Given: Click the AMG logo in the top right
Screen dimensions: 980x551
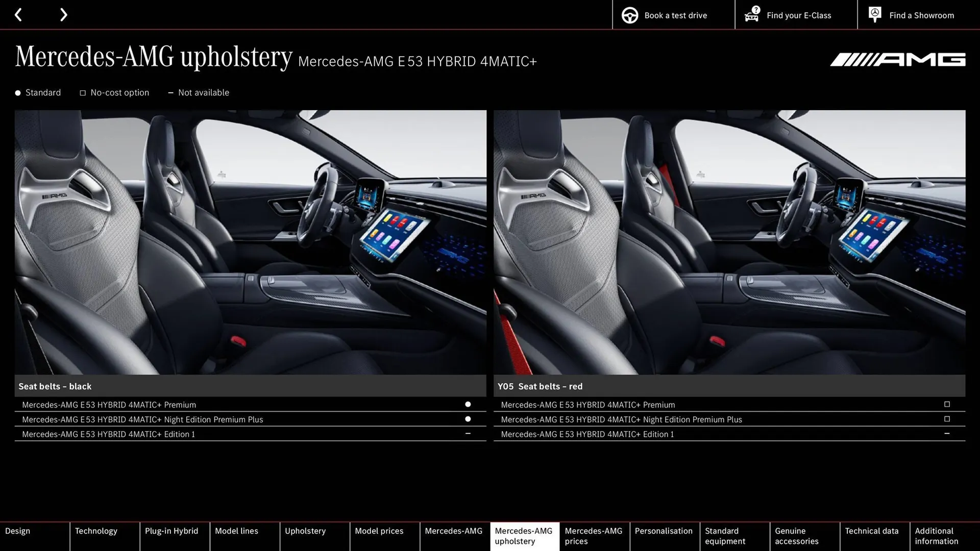Looking at the screenshot, I should click(x=897, y=59).
